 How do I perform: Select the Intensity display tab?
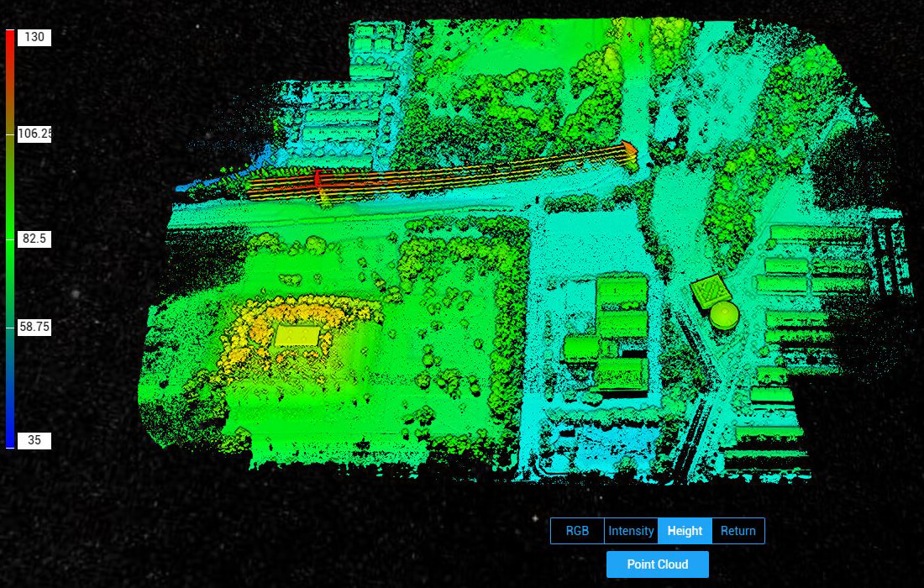click(631, 531)
